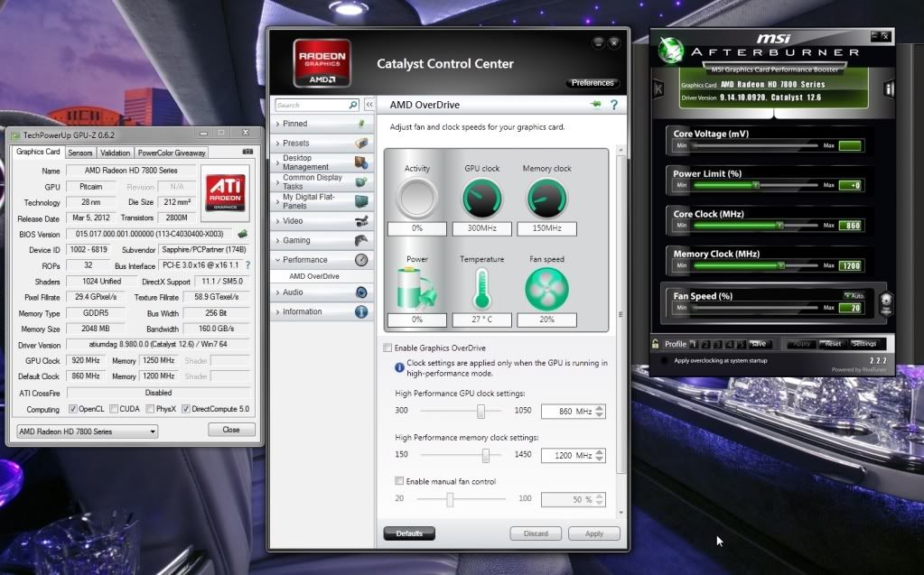Toggle the CUDA checkbox in GPU-Z
This screenshot has height=575, width=924.
click(115, 409)
